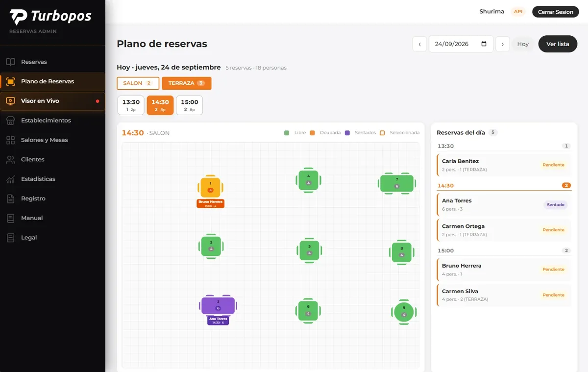Select free table 2 on the floor plan
The height and width of the screenshot is (372, 588).
pyautogui.click(x=211, y=246)
